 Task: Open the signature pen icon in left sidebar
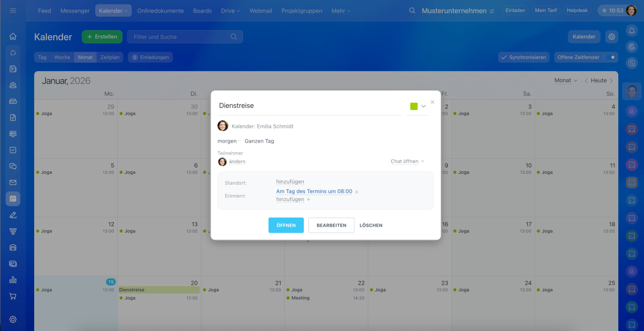(x=13, y=215)
